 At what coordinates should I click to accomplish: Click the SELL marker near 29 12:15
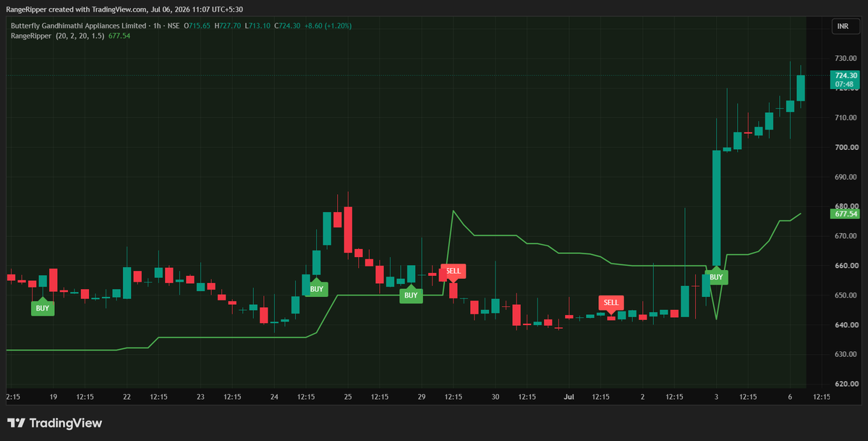(453, 271)
